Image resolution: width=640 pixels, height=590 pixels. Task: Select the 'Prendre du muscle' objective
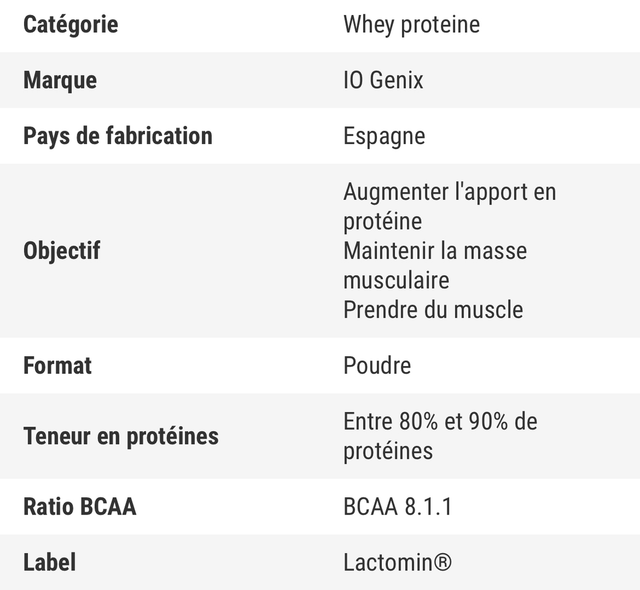433,309
